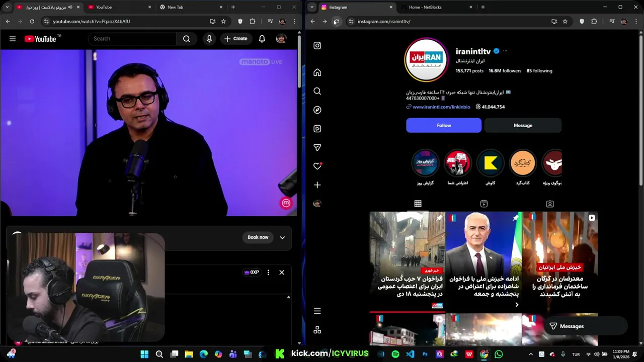
Task: Open tab search dropdown in YouTube window
Action: [7, 7]
